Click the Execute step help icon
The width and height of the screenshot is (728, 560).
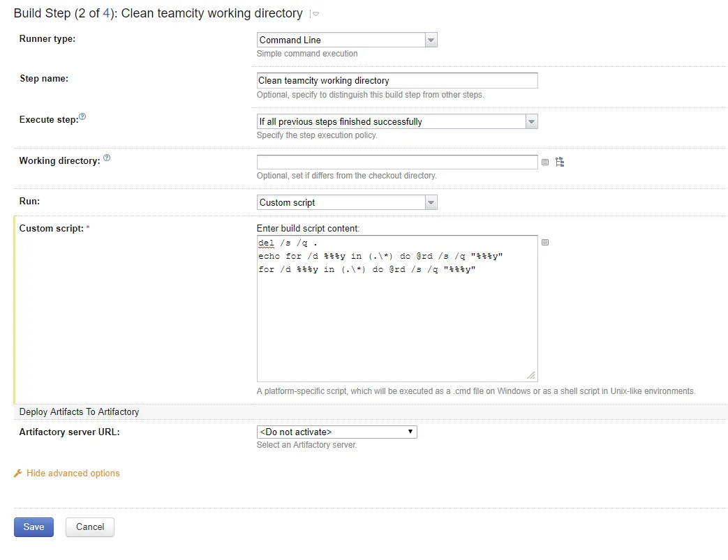click(x=82, y=117)
